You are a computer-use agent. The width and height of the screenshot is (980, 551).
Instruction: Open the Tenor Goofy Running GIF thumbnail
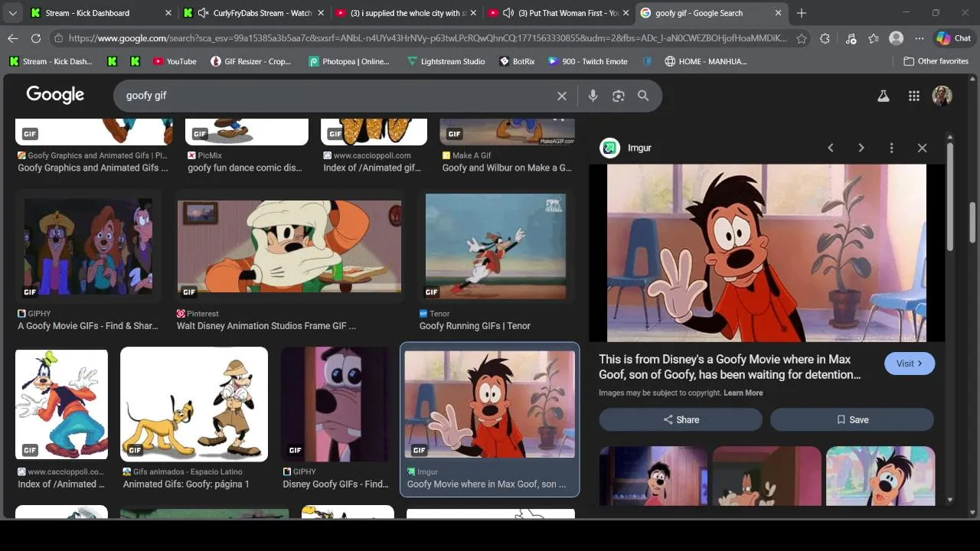(496, 246)
